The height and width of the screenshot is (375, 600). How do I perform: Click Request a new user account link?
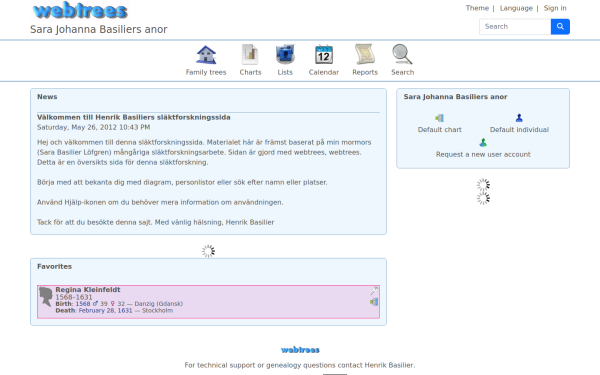tap(483, 154)
